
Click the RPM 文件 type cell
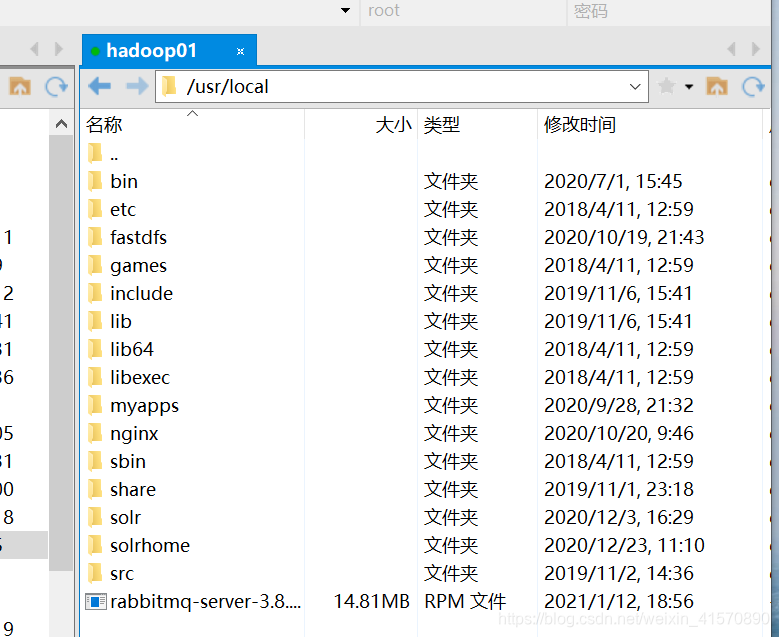point(465,601)
